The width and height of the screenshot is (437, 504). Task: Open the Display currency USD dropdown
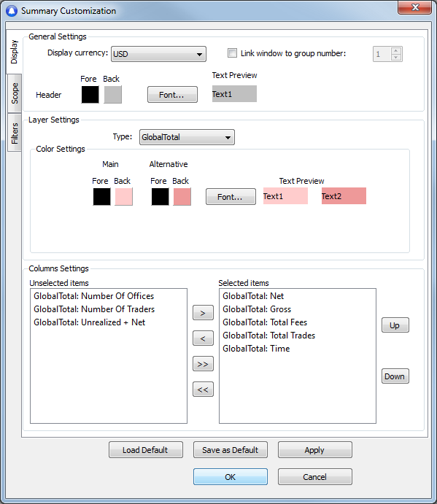coord(158,54)
